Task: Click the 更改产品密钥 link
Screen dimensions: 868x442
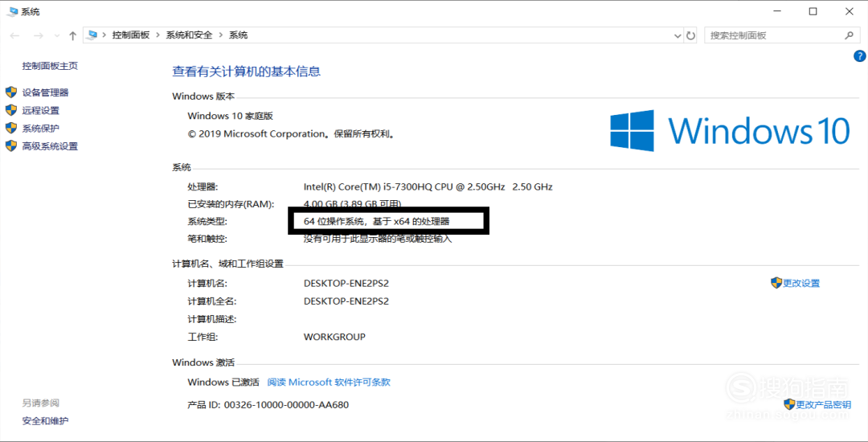Action: 823,404
